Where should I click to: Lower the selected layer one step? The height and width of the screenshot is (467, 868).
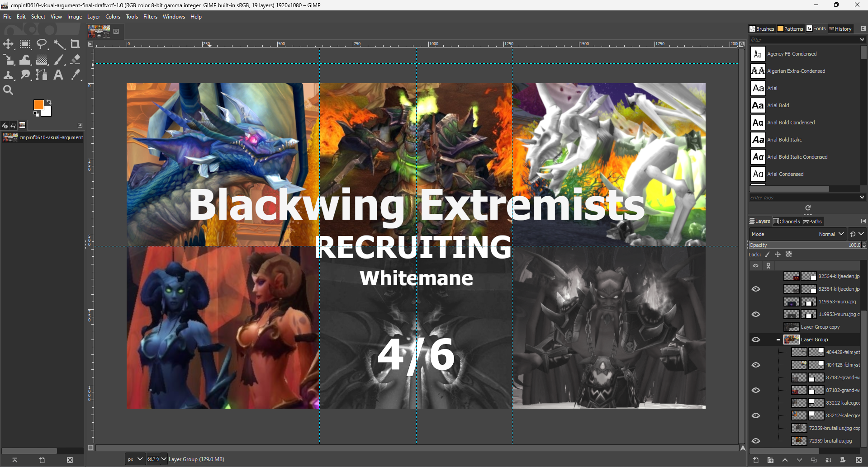[x=799, y=460]
